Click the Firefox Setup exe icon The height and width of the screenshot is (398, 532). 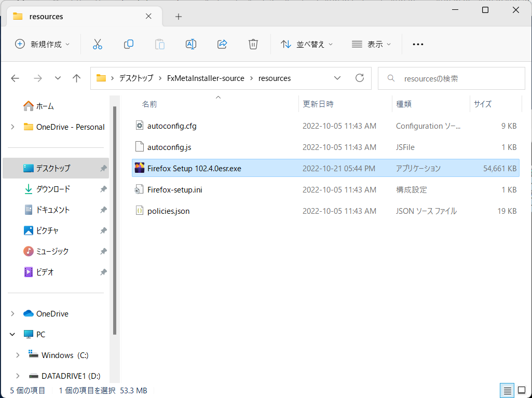coord(140,168)
